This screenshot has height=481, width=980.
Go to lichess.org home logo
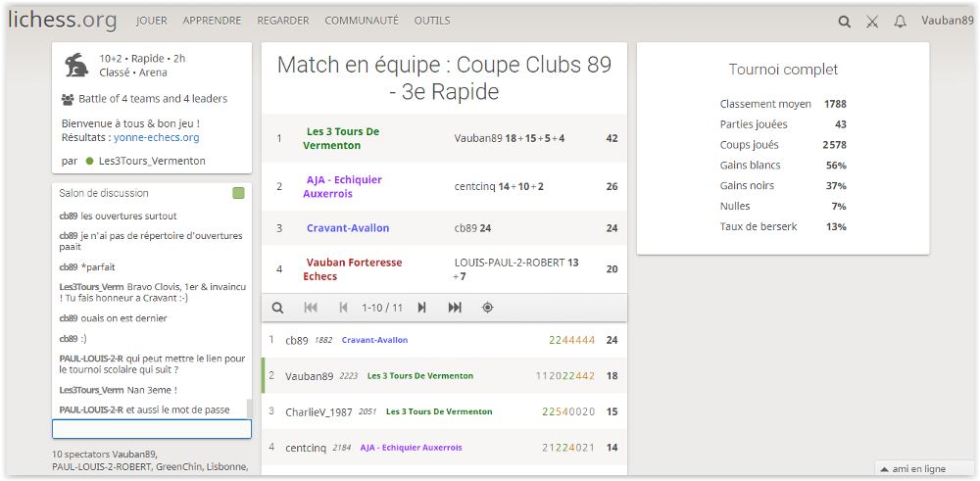[x=62, y=20]
